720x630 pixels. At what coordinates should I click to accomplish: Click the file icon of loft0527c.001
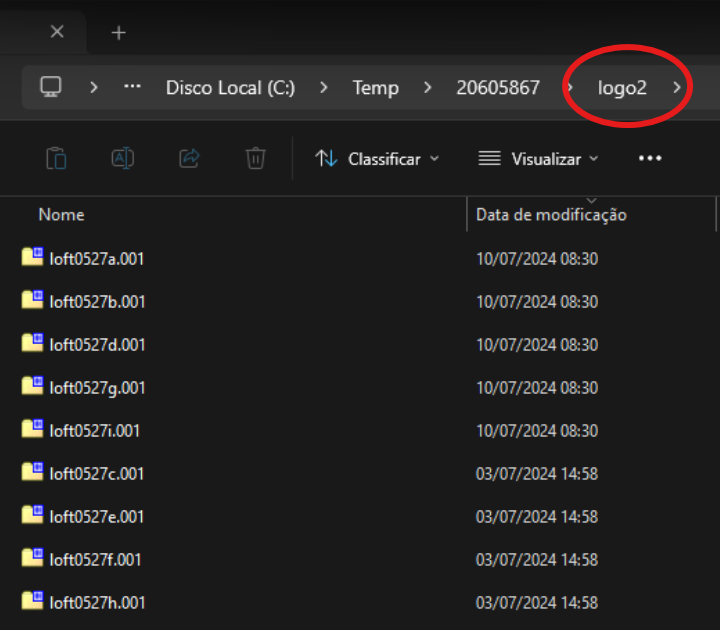33,472
